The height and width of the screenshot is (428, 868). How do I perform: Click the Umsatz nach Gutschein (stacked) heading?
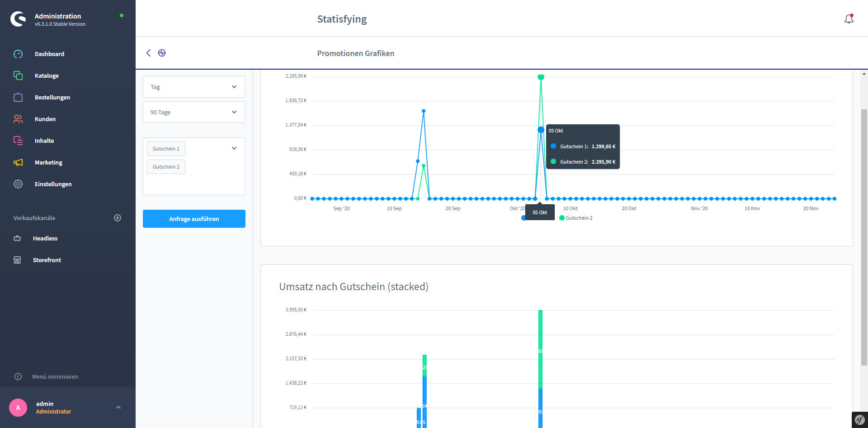point(354,287)
